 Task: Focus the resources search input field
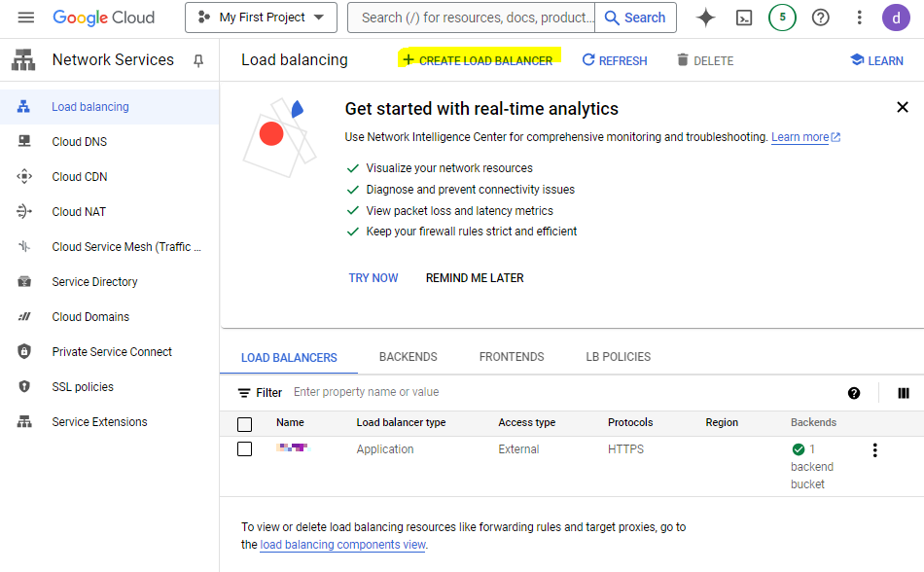[472, 18]
